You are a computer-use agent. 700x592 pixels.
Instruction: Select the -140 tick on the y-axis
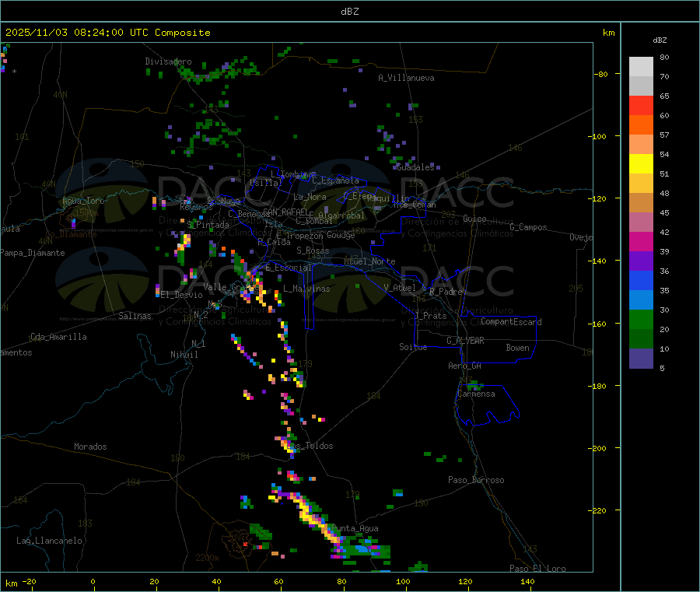pyautogui.click(x=599, y=261)
